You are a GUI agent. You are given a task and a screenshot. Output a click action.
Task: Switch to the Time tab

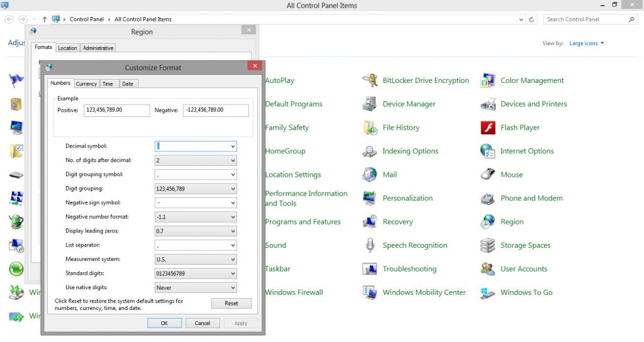[108, 84]
